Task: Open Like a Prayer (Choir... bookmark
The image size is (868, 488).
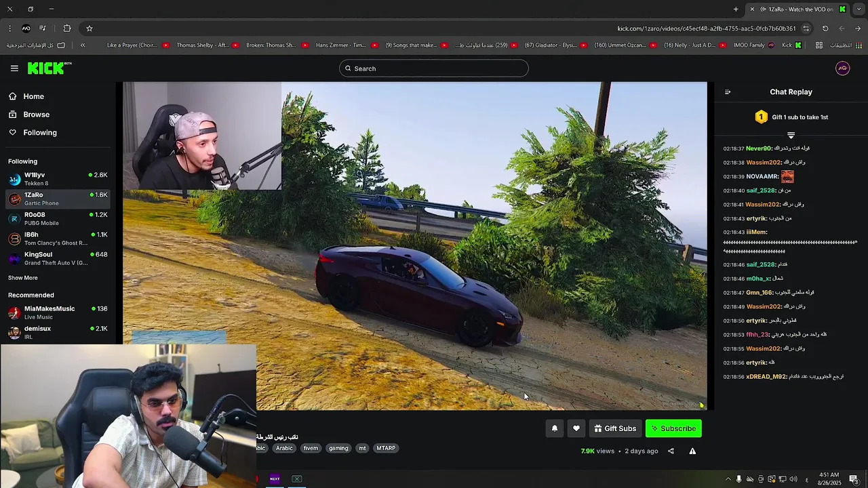Action: coord(138,45)
